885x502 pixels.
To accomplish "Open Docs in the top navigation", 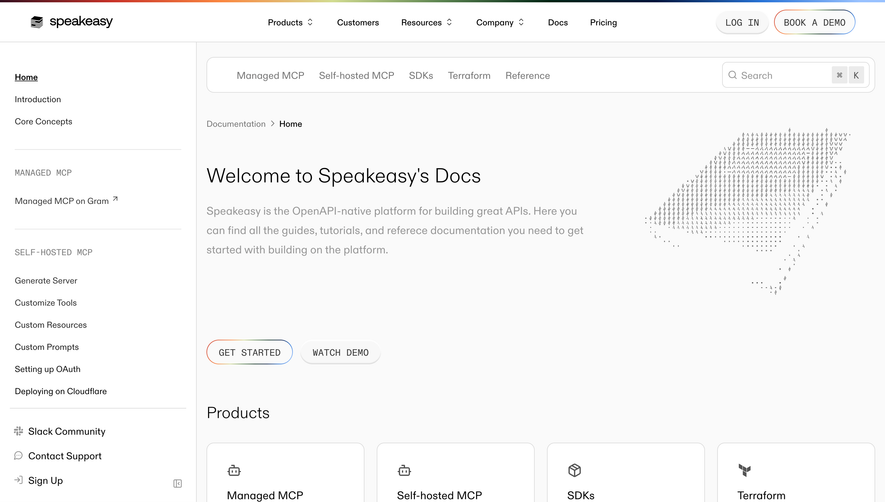I will [558, 23].
